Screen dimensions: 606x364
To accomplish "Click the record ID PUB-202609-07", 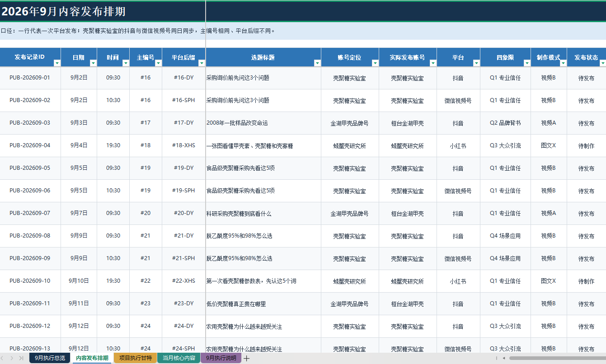I will point(30,213).
